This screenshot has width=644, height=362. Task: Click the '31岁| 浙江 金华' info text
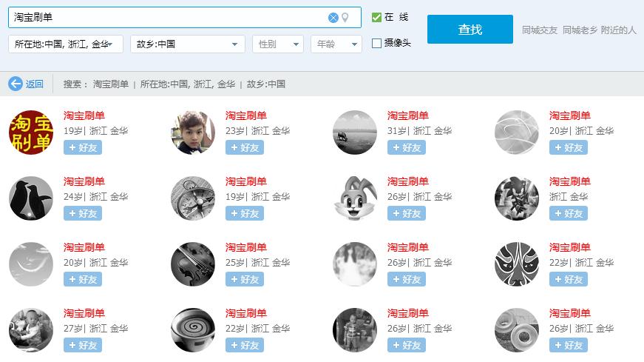(419, 131)
